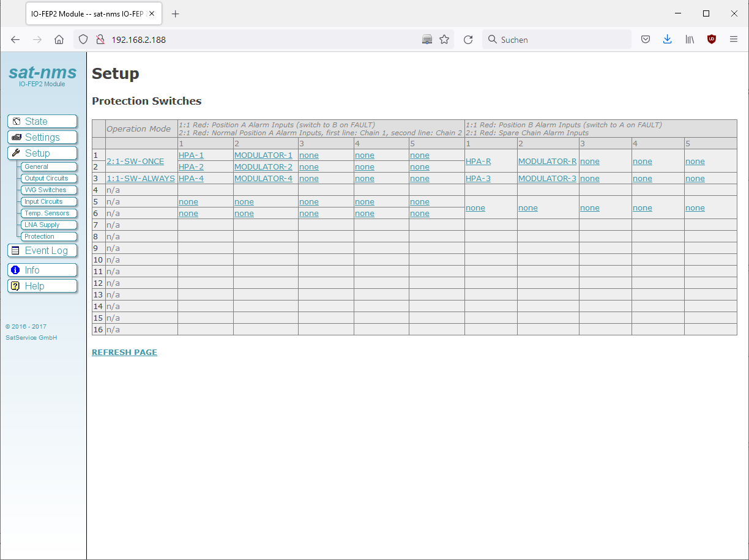This screenshot has height=560, width=749.
Task: Click the REFRESH PAGE link
Action: [124, 353]
